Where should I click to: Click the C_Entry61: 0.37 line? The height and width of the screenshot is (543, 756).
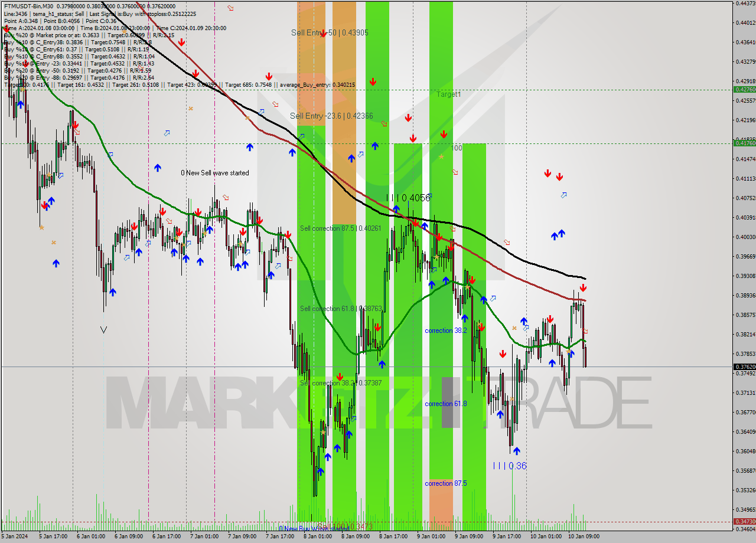76,49
